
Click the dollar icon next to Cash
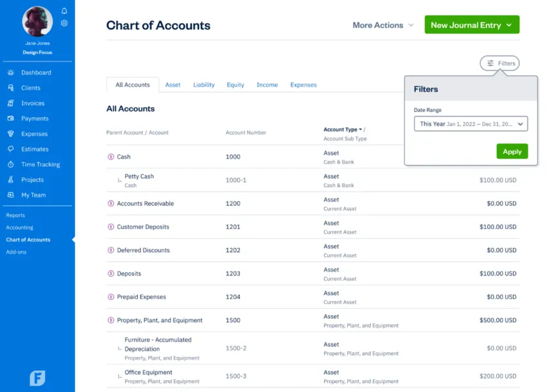pyautogui.click(x=111, y=157)
